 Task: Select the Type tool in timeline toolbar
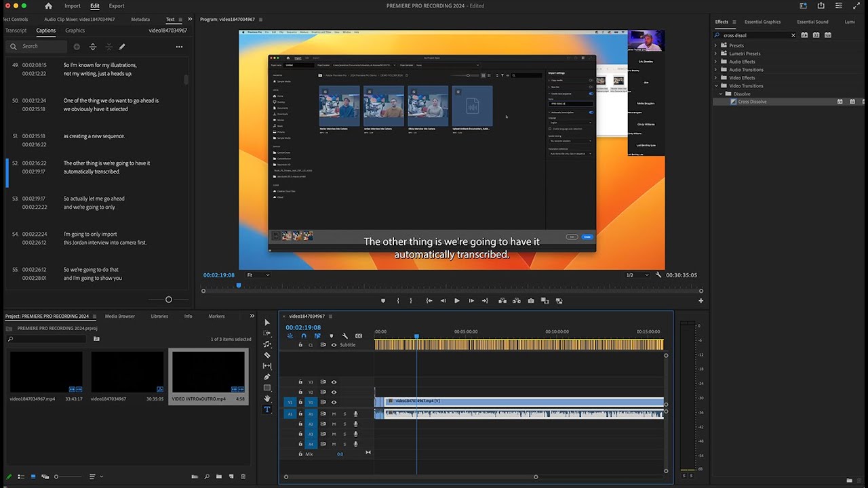[x=267, y=409]
